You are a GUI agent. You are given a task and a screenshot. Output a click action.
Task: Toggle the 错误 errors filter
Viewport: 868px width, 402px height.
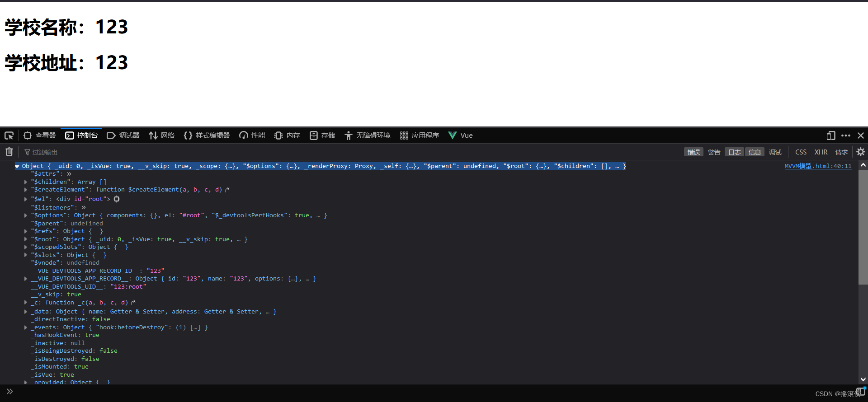(693, 152)
